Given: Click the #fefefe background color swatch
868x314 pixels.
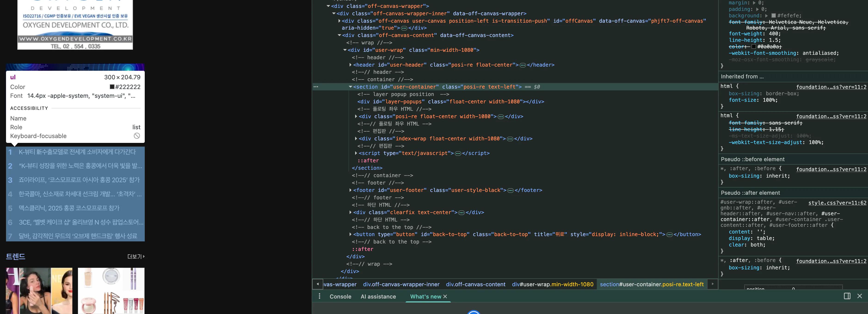Looking at the screenshot, I should coord(774,15).
